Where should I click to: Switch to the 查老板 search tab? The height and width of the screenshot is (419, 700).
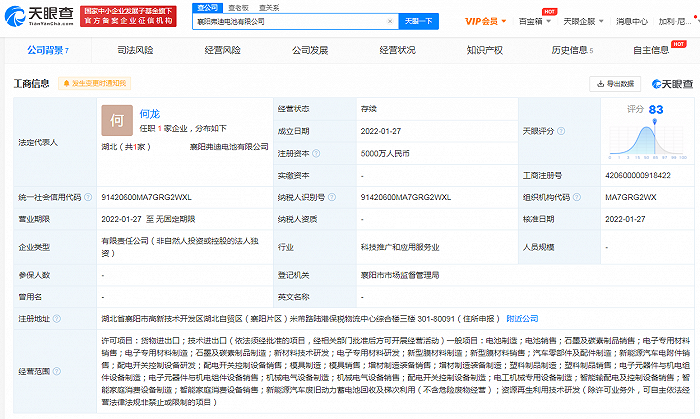click(236, 6)
